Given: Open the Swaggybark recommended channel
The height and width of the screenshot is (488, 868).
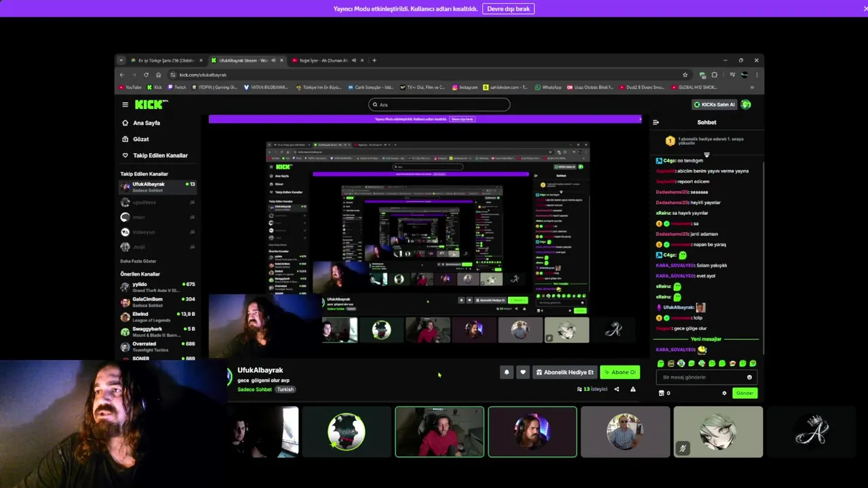Looking at the screenshot, I should click(x=158, y=332).
